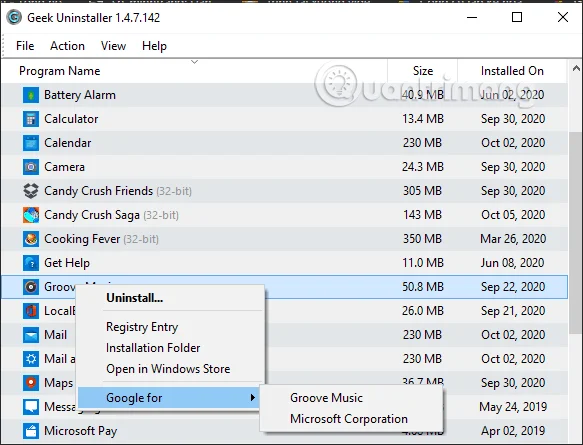The height and width of the screenshot is (445, 583).
Task: Select the Calculator program name
Action: tap(71, 119)
